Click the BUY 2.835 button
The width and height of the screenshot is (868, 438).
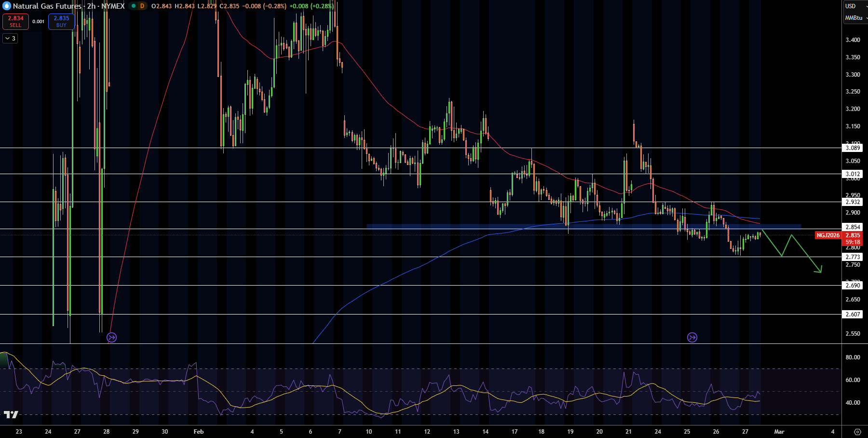click(x=61, y=21)
